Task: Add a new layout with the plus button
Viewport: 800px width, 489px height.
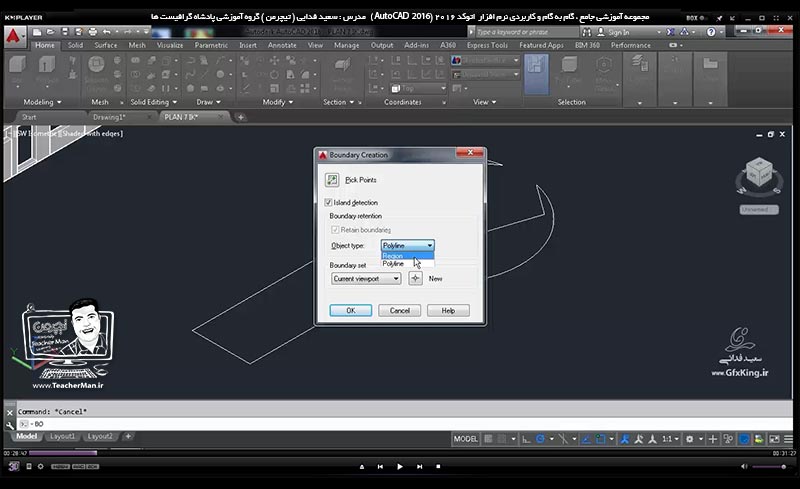Action: coord(129,436)
